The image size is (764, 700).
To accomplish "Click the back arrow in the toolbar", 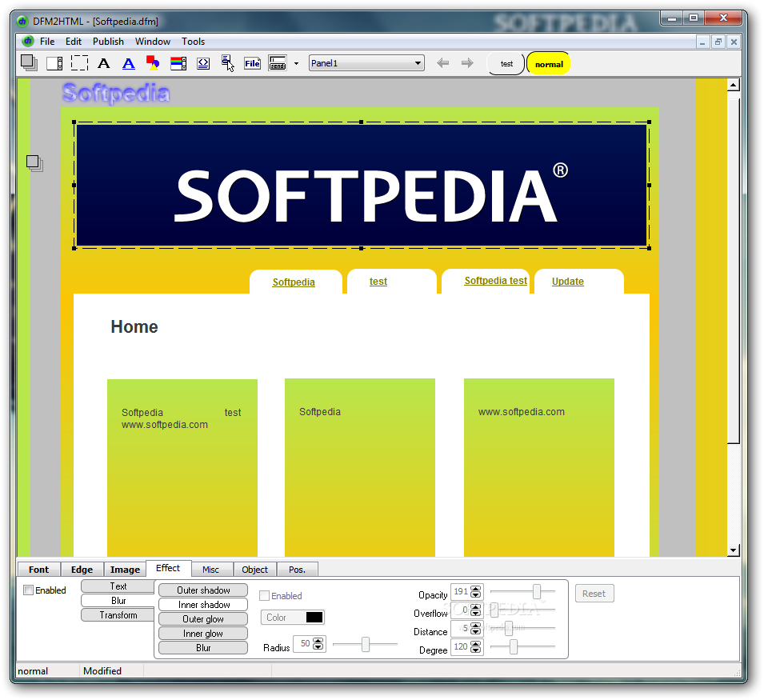I will (x=443, y=63).
